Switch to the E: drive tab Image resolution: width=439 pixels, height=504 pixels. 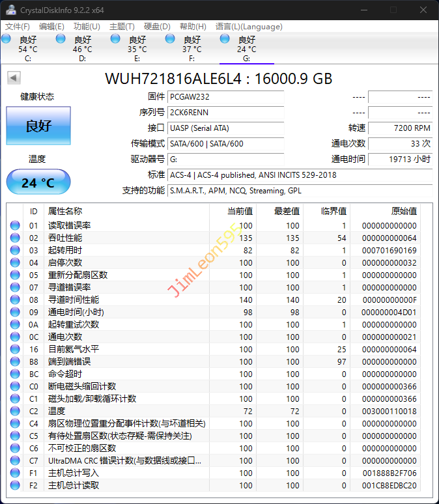pyautogui.click(x=137, y=49)
